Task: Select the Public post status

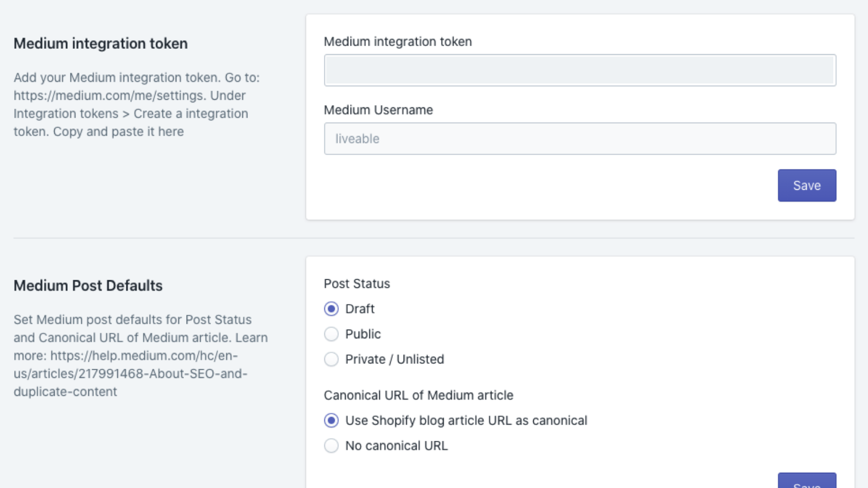Action: [331, 334]
